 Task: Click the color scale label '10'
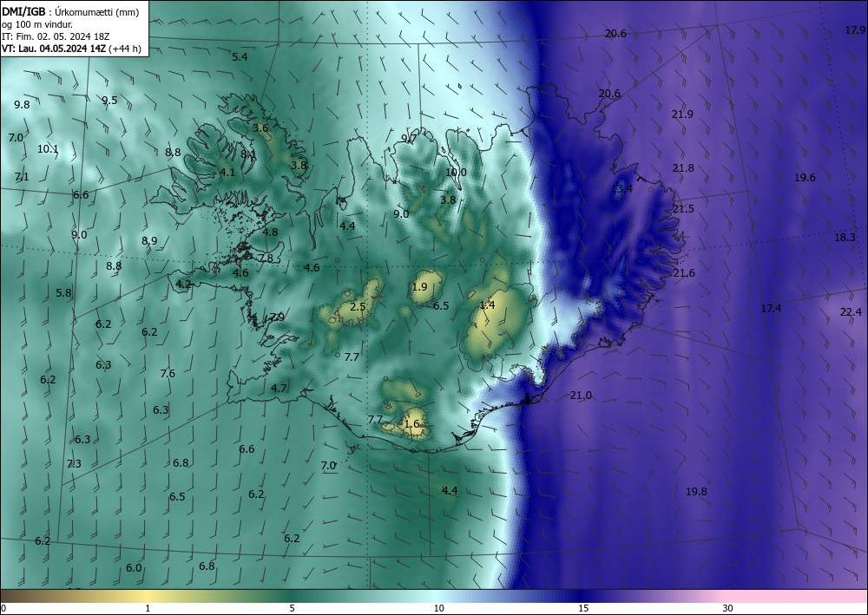pyautogui.click(x=438, y=609)
